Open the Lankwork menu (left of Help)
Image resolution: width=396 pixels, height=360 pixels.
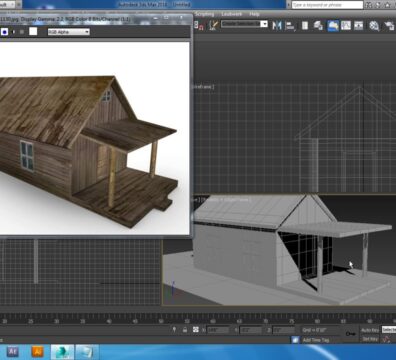[x=232, y=14]
